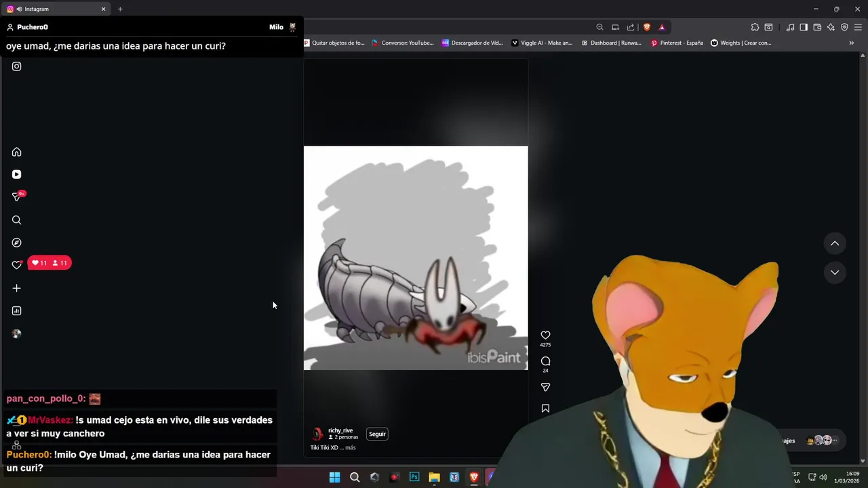Open profile avatar in Instagram sidebar

[x=16, y=333]
